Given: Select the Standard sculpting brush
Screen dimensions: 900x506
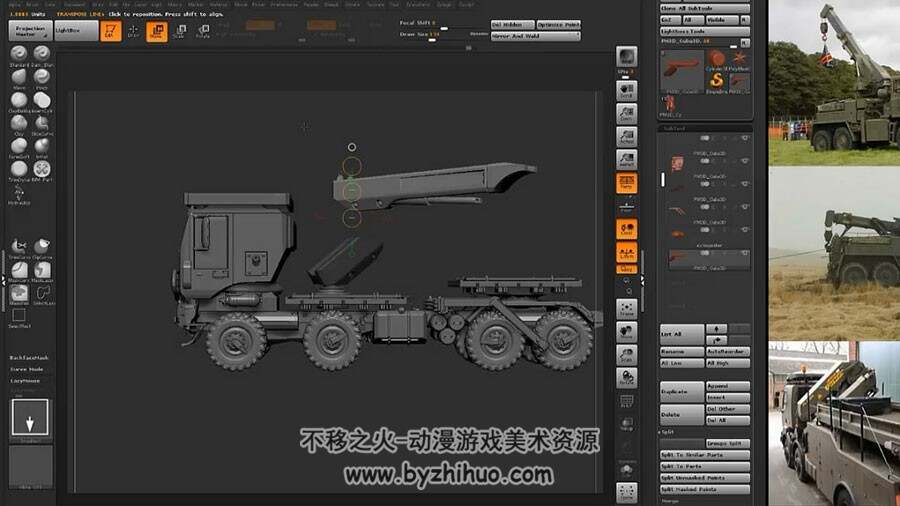Looking at the screenshot, I should pyautogui.click(x=19, y=54).
